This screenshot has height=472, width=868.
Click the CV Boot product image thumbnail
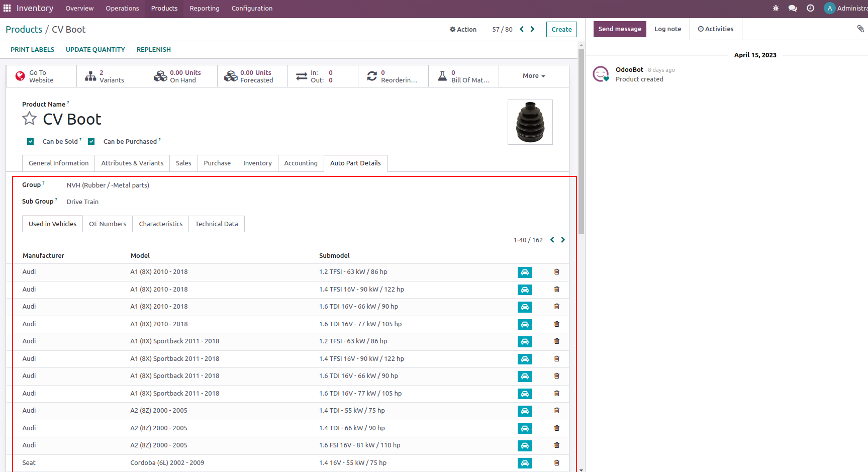point(530,122)
